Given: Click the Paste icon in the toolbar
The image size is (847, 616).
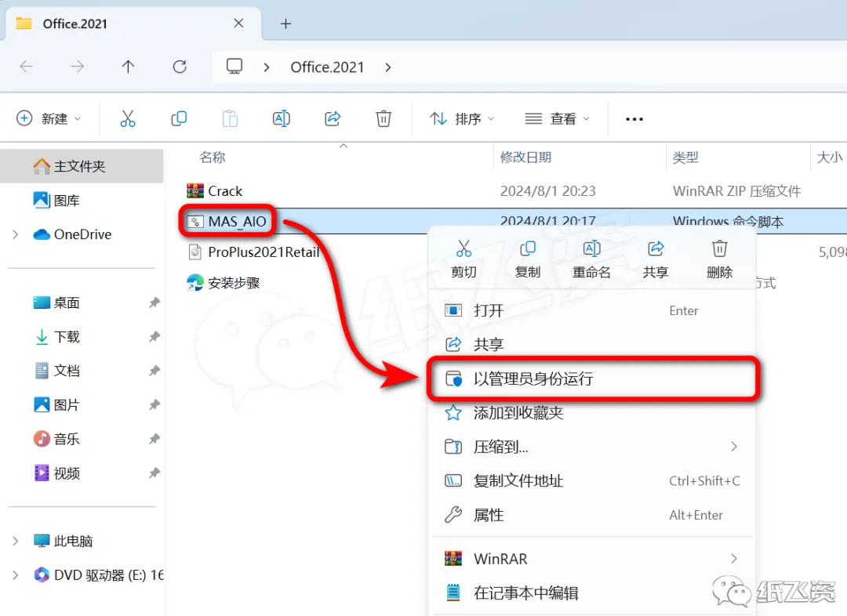Looking at the screenshot, I should click(x=230, y=118).
